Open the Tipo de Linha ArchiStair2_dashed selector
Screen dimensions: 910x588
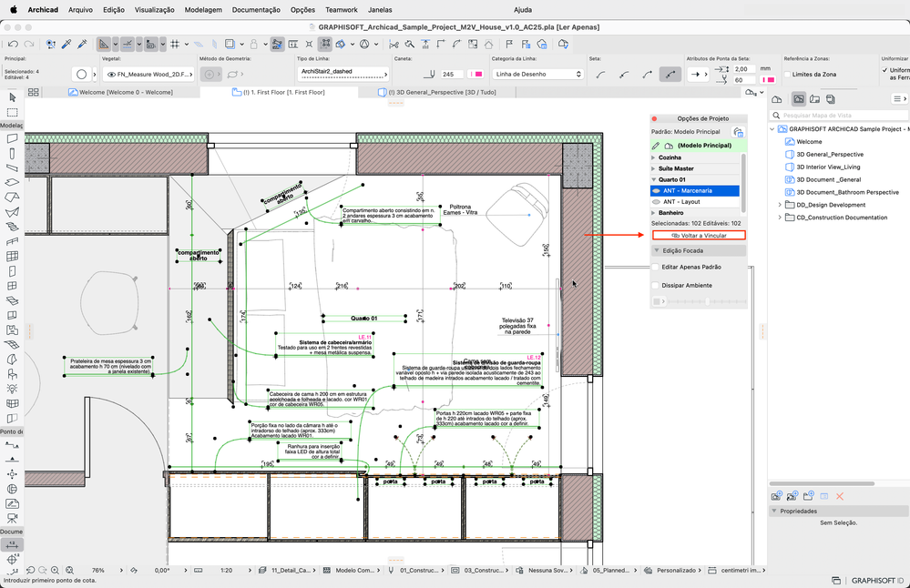343,73
